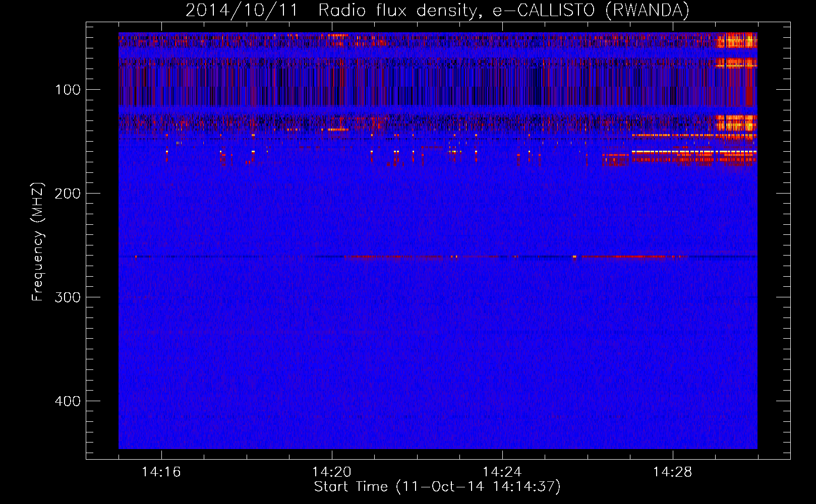The width and height of the screenshot is (816, 504).
Task: Click the 400 frequency tick label
Action: coord(68,401)
